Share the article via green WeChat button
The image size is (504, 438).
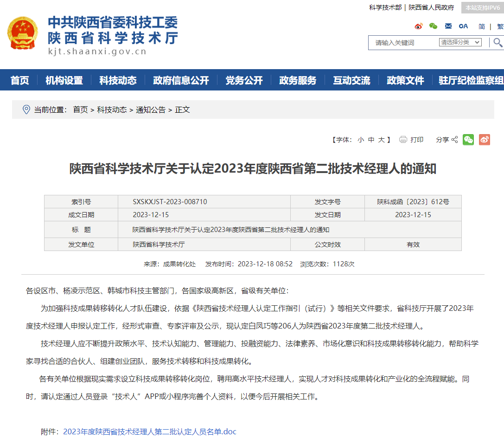click(x=468, y=140)
